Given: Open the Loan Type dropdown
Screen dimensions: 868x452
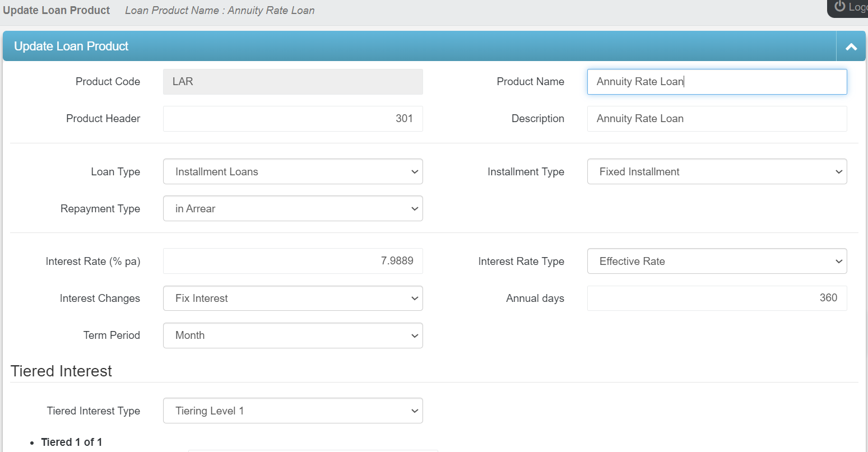Looking at the screenshot, I should pyautogui.click(x=291, y=171).
